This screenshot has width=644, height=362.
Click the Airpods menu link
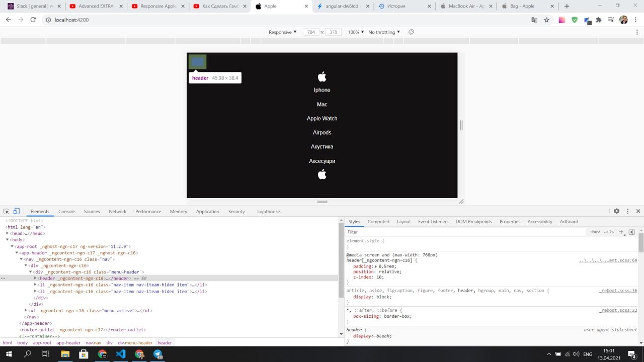tap(322, 132)
